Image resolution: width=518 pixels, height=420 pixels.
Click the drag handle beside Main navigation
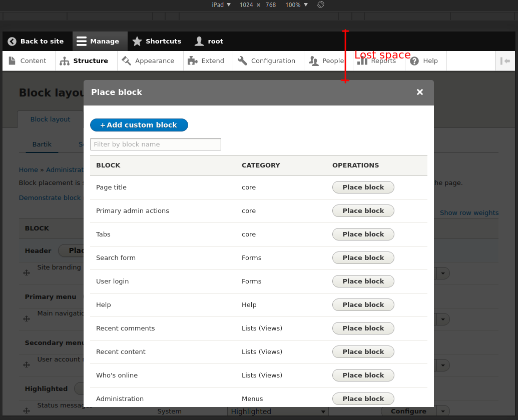tap(27, 318)
